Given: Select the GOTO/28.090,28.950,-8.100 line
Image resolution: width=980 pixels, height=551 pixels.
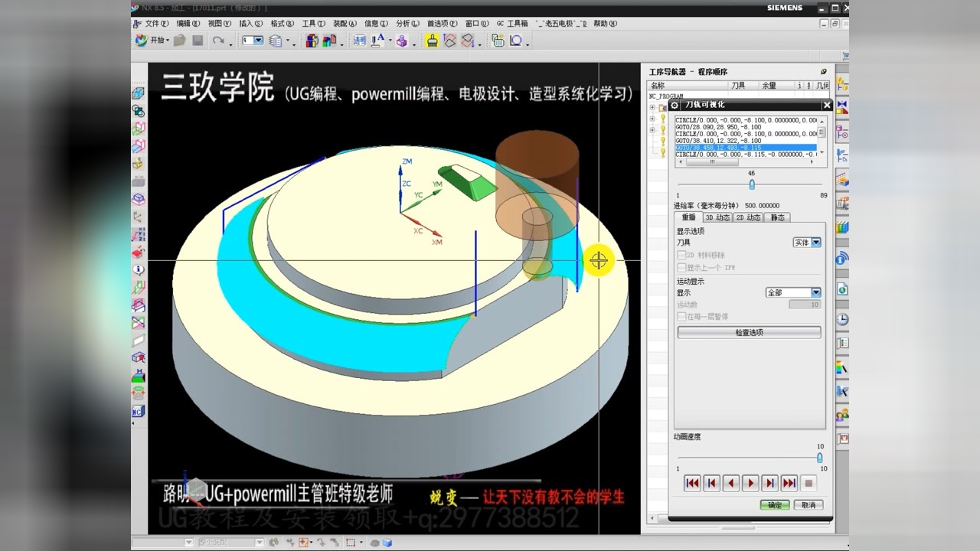Looking at the screenshot, I should click(746, 127).
